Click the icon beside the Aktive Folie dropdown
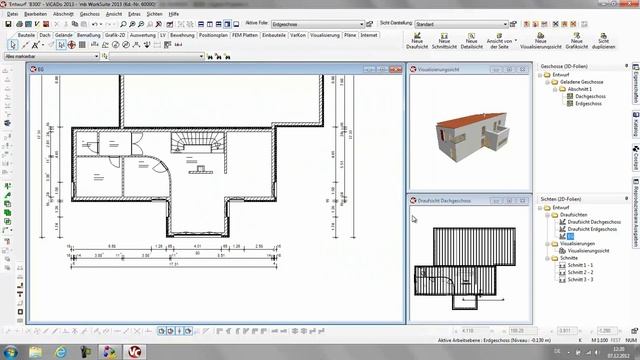The image size is (640, 360). (370, 24)
